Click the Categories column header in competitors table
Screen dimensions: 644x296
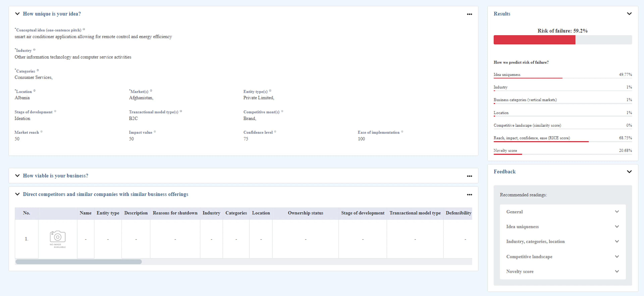tap(236, 213)
